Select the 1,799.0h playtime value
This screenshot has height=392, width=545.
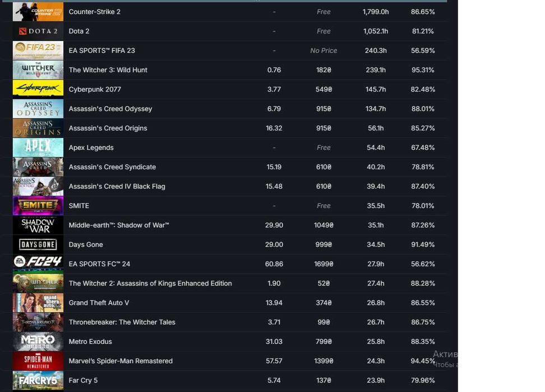376,12
